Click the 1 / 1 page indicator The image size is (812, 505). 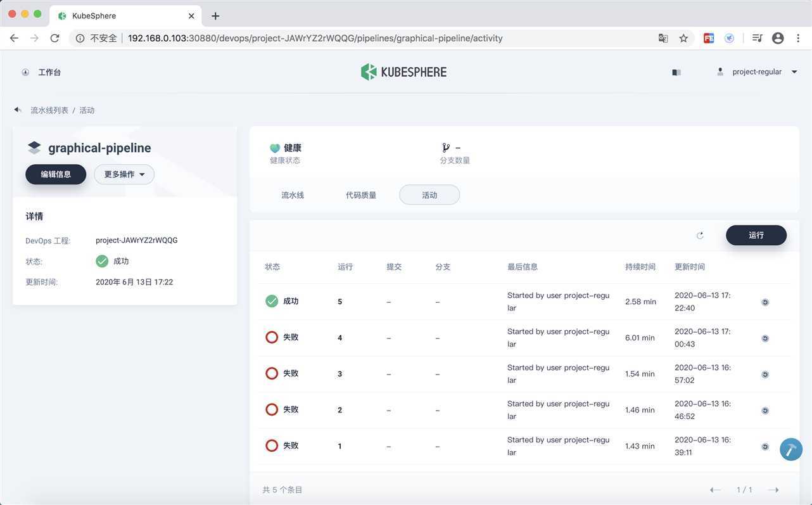click(x=744, y=490)
